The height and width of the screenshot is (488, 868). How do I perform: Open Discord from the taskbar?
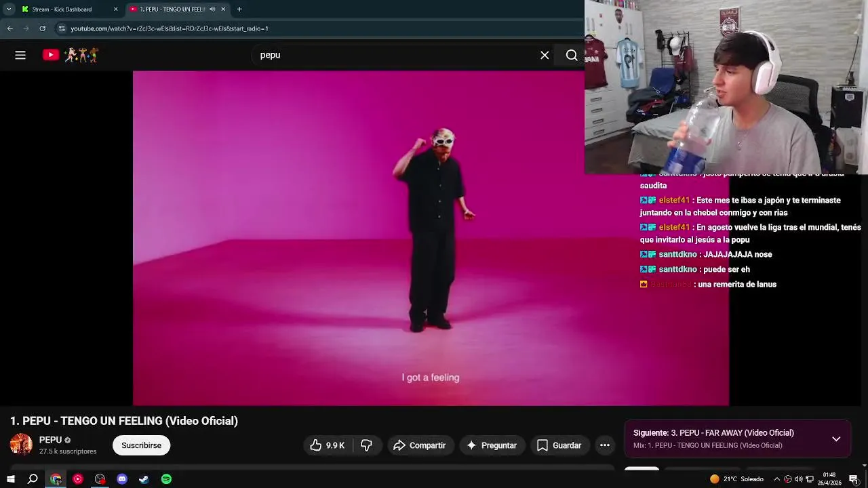pos(122,479)
